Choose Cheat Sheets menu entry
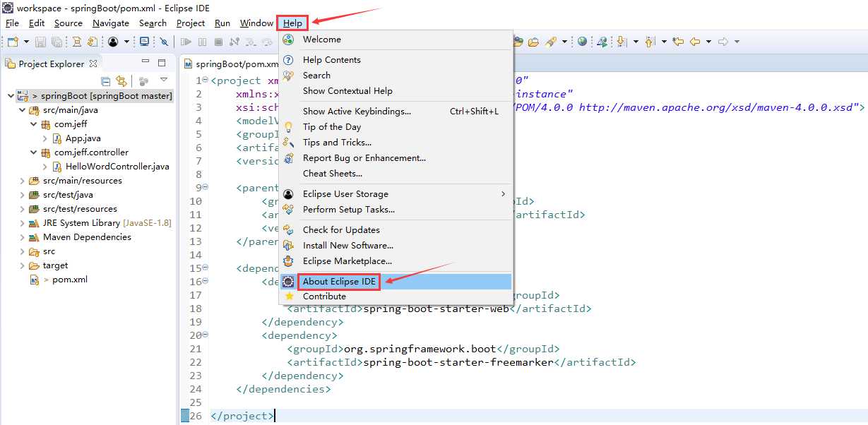The image size is (868, 425). pyautogui.click(x=396, y=174)
